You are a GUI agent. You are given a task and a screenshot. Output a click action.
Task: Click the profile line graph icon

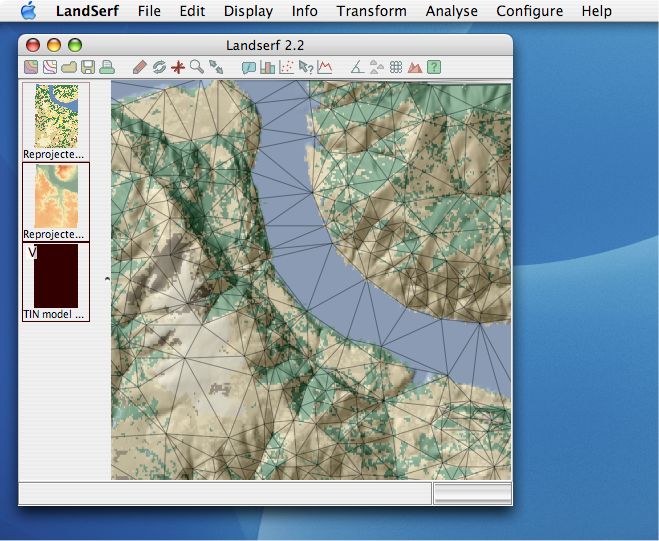tap(325, 67)
